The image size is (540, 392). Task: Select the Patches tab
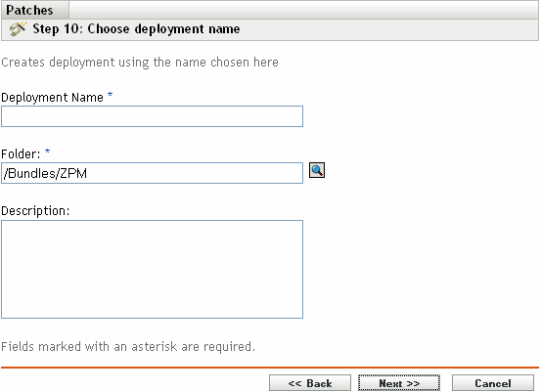(x=29, y=10)
